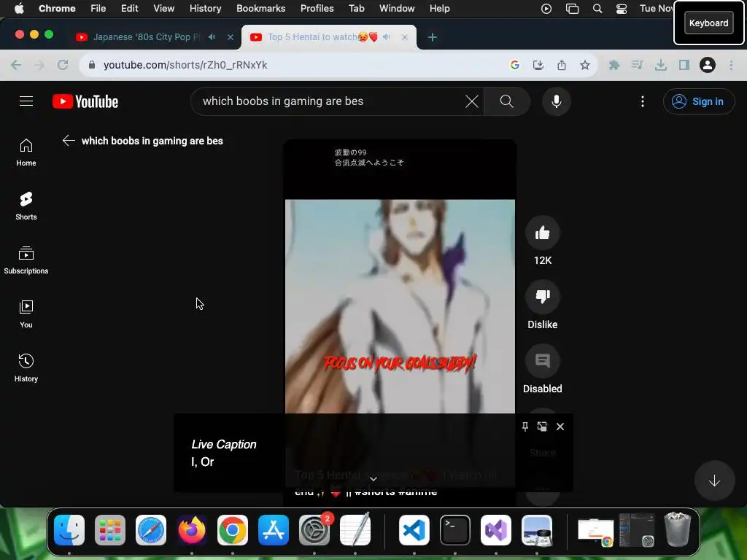Viewport: 747px width, 560px height.
Task: Mute the active tab's audio indicator
Action: 387,36
